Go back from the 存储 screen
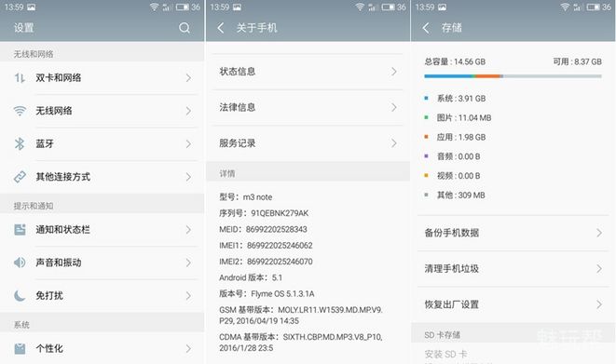 (426, 27)
